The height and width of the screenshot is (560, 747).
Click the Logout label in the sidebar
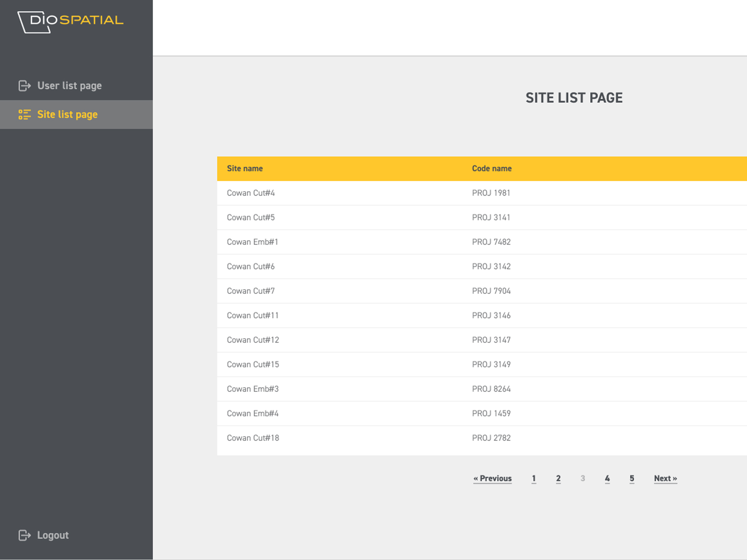(x=53, y=535)
